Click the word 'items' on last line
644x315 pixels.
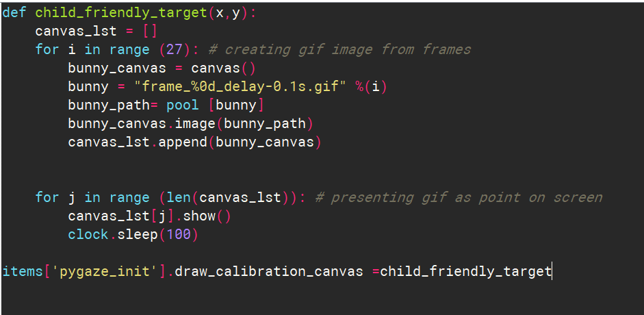click(x=23, y=271)
